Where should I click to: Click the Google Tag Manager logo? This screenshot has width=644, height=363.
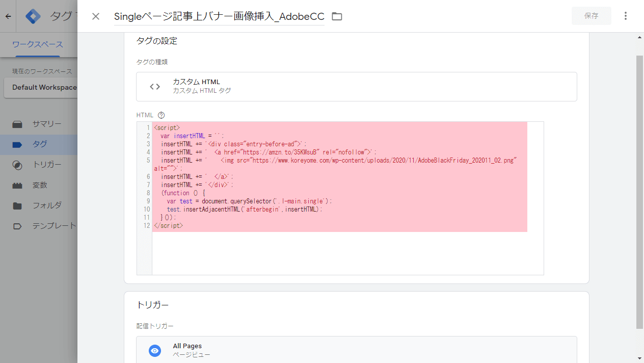(x=33, y=16)
